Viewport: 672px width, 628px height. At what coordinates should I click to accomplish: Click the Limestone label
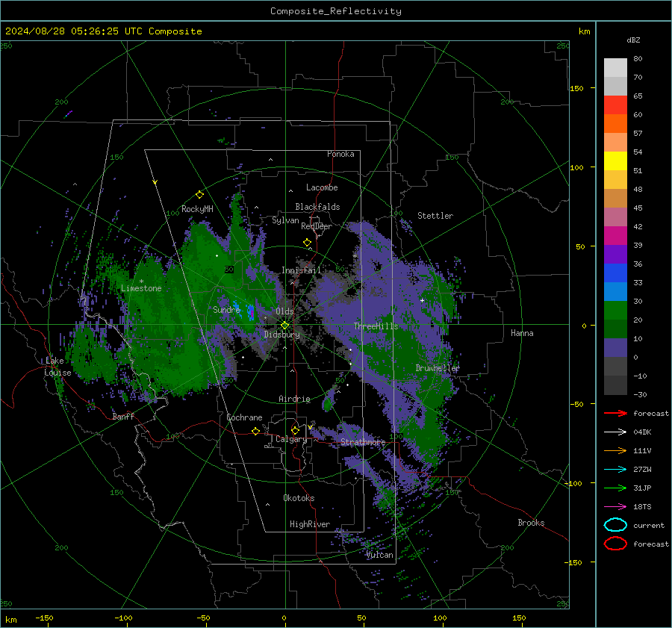pyautogui.click(x=141, y=288)
